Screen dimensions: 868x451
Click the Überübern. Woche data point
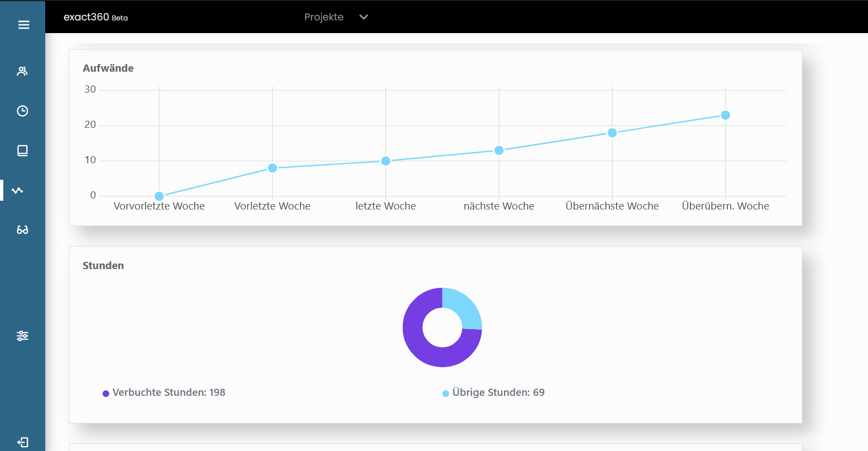(726, 115)
